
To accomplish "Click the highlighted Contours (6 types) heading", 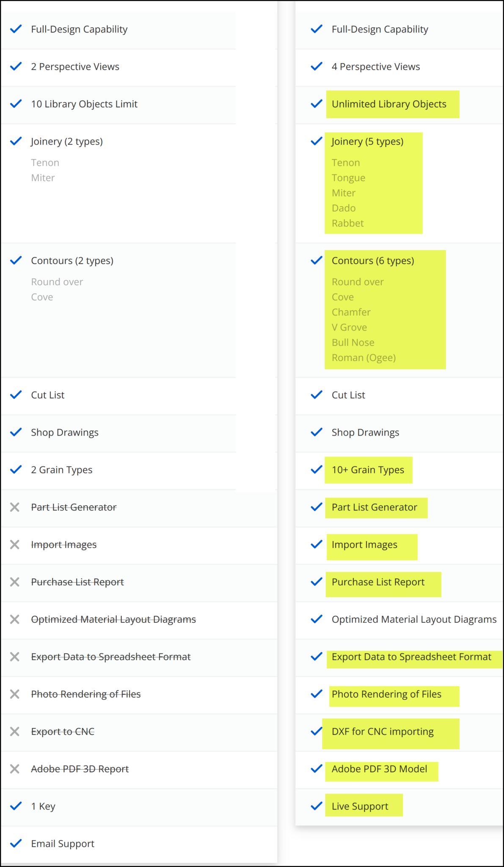I will coord(372,261).
